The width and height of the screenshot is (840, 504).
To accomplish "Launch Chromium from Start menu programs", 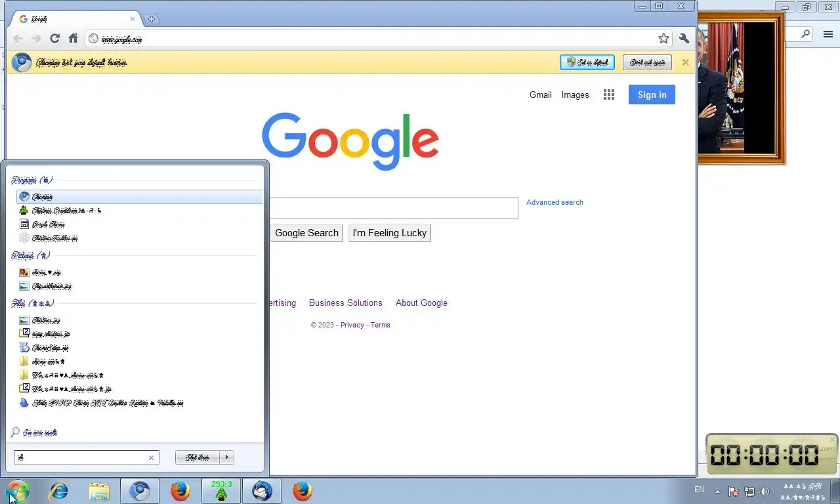I will click(x=139, y=197).
